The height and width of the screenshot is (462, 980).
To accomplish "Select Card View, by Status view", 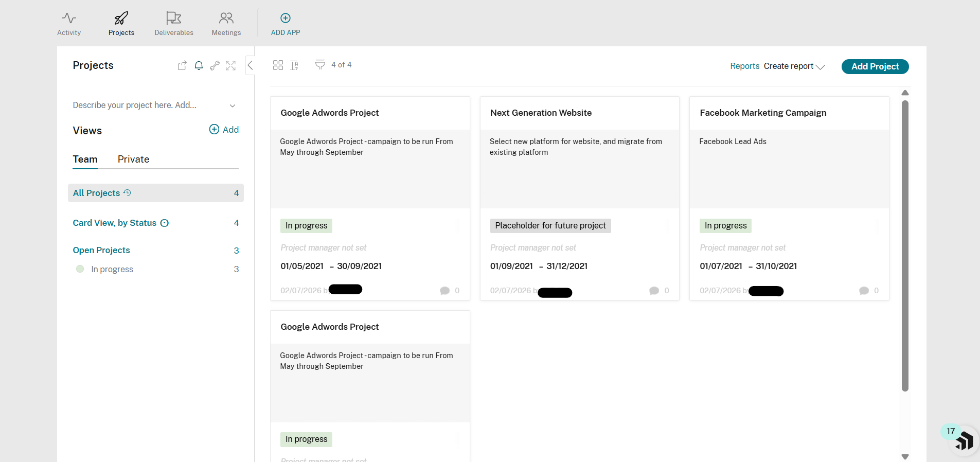I will (114, 223).
